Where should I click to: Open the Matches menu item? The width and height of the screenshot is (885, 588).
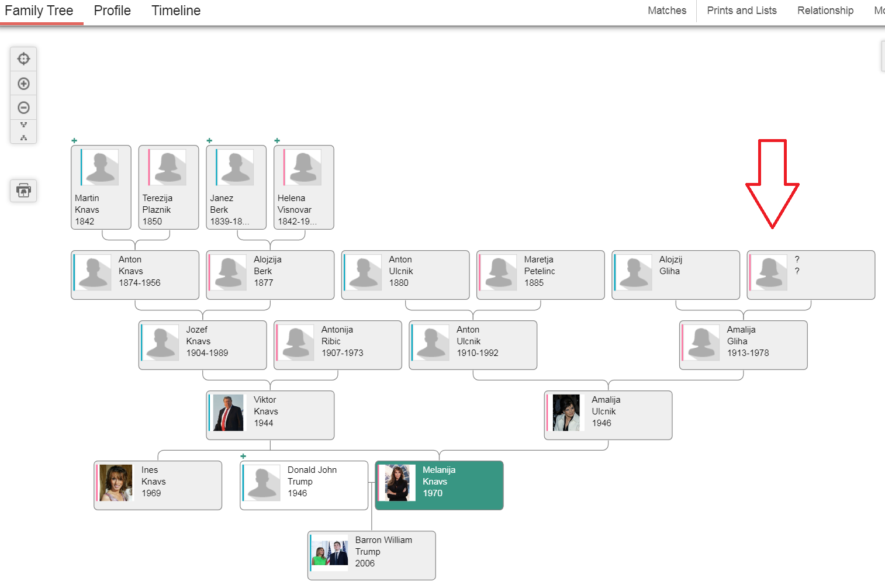[667, 11]
